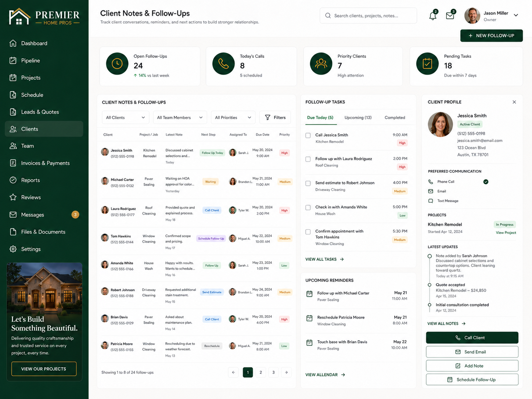Select Email as preferred communication
The image size is (532, 399).
[437, 191]
